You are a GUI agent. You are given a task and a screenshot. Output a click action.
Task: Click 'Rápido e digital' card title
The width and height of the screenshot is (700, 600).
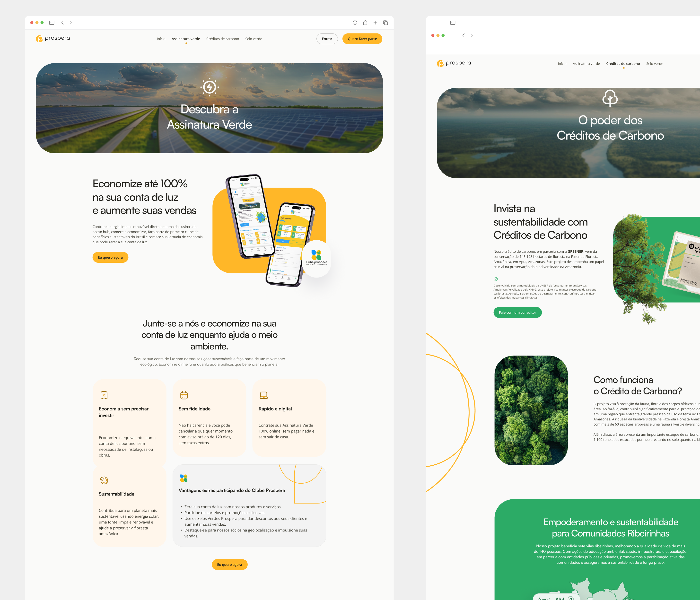click(x=275, y=409)
